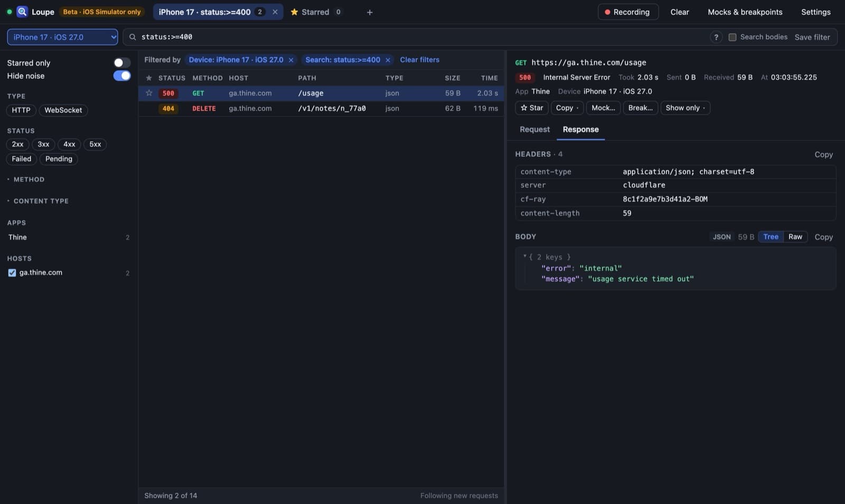Click the Break... button

point(640,108)
